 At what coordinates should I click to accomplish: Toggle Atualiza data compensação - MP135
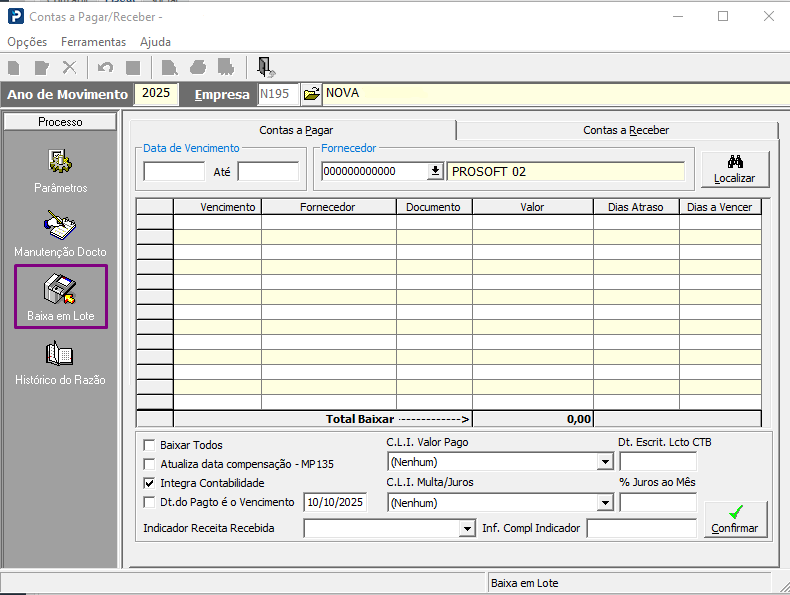click(x=150, y=464)
